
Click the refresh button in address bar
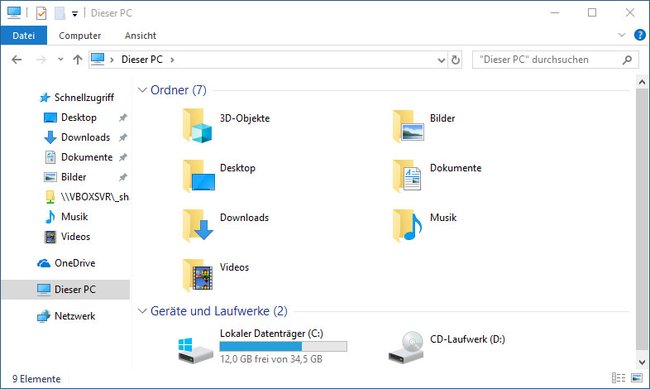tap(455, 60)
